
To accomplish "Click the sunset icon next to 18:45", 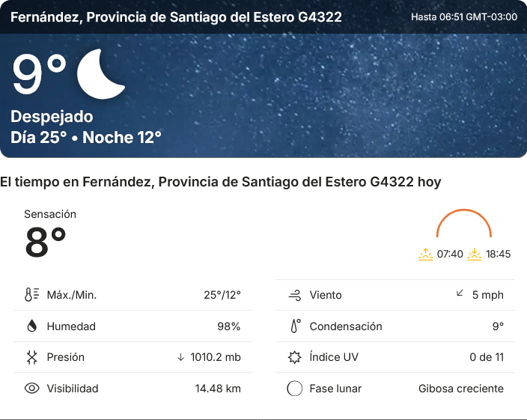I will click(475, 254).
